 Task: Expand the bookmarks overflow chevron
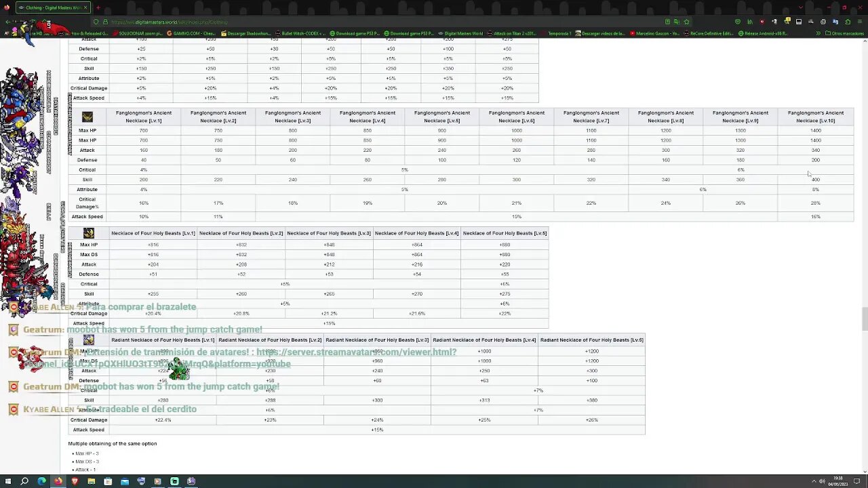(x=818, y=33)
